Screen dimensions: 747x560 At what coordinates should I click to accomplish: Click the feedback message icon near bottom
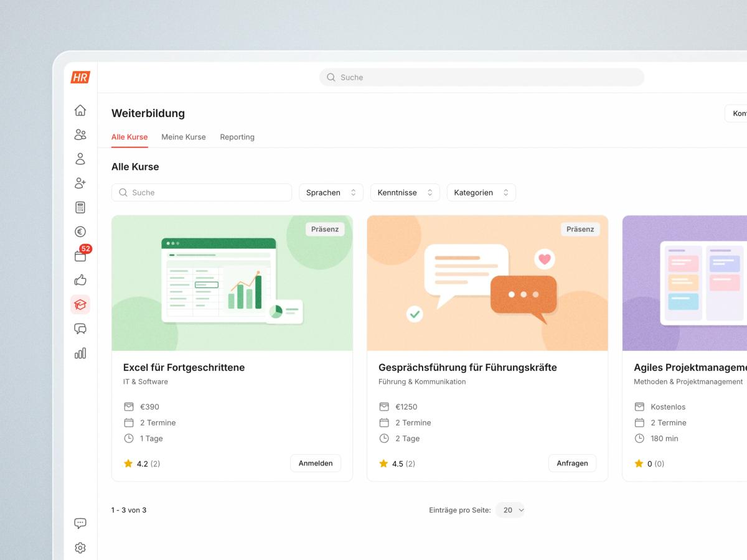tap(80, 523)
